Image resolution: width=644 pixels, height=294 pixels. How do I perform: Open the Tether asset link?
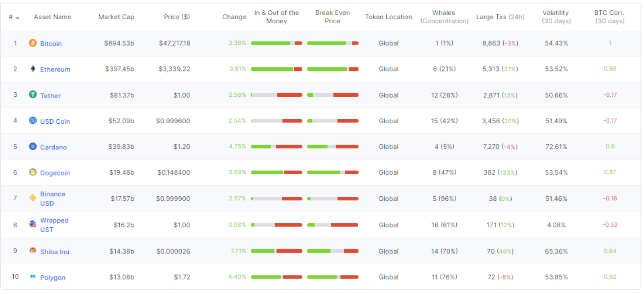click(50, 96)
